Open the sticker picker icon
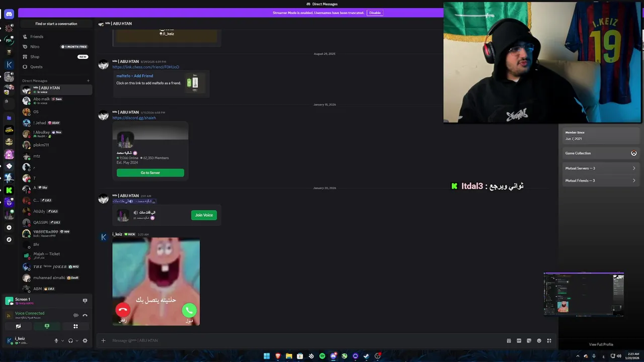 click(529, 340)
